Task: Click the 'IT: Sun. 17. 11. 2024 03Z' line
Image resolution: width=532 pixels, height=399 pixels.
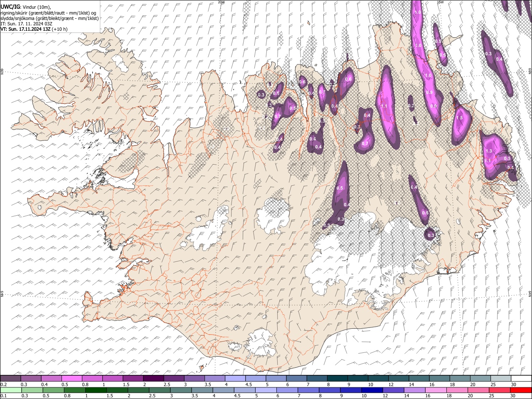Action: coord(26,24)
